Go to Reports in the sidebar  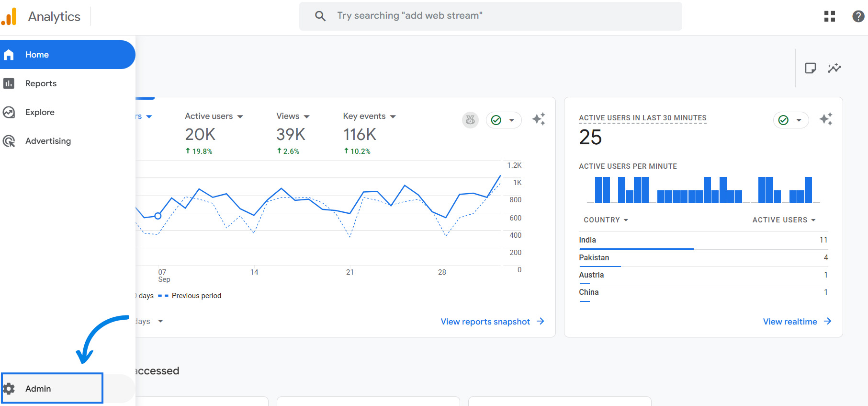click(x=41, y=83)
